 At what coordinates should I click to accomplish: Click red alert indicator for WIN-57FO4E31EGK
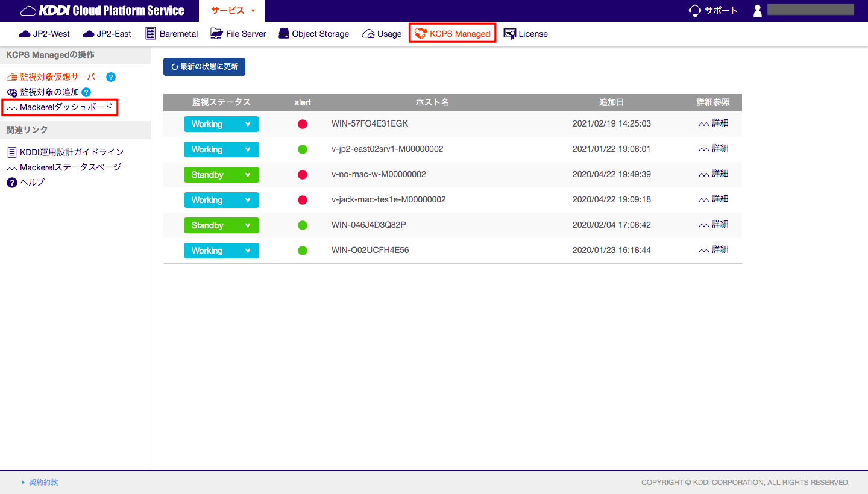tap(303, 124)
